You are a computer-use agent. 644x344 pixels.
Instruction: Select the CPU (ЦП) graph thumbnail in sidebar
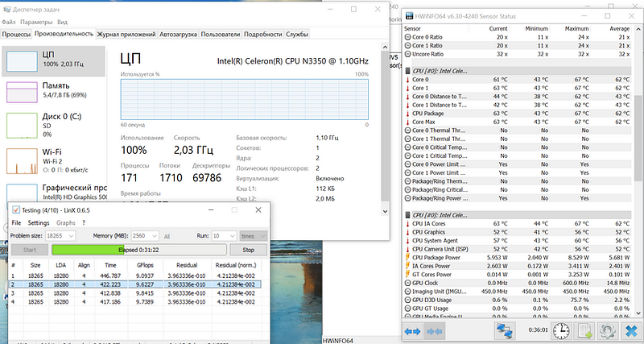pyautogui.click(x=23, y=63)
